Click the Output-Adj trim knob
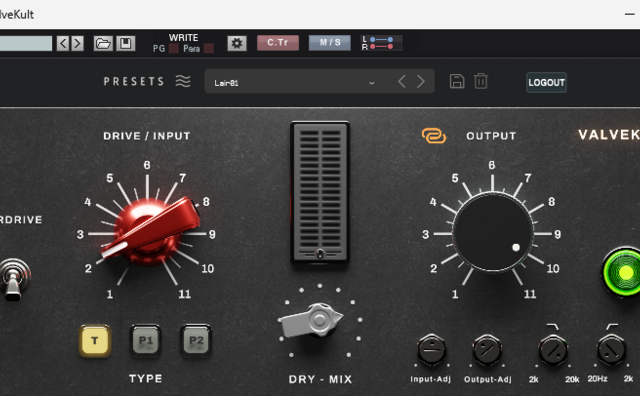 (x=487, y=349)
